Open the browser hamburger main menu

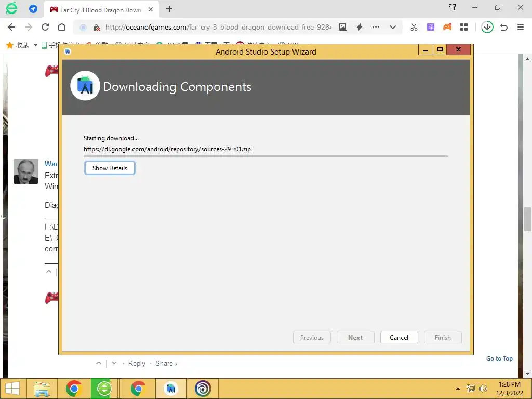pos(521,27)
